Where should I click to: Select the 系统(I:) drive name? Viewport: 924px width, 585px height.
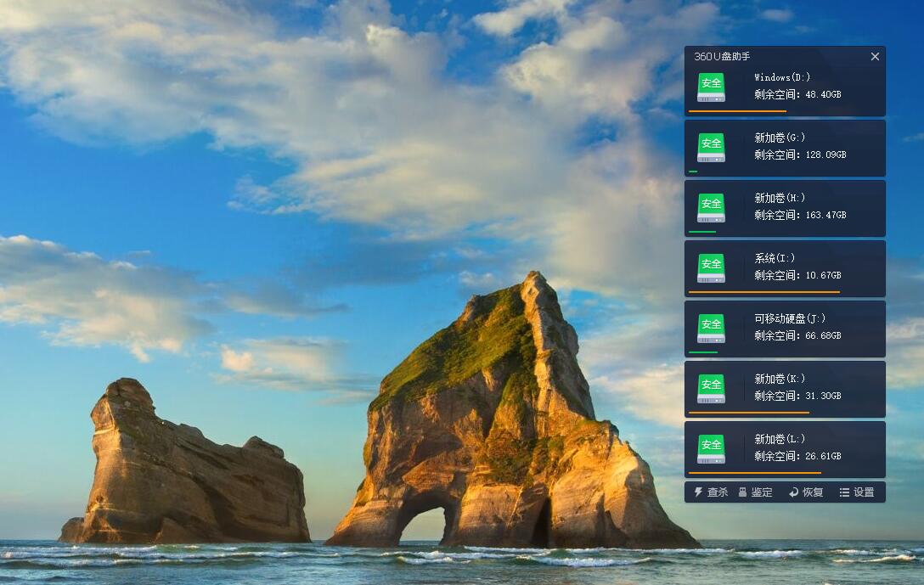pyautogui.click(x=775, y=258)
